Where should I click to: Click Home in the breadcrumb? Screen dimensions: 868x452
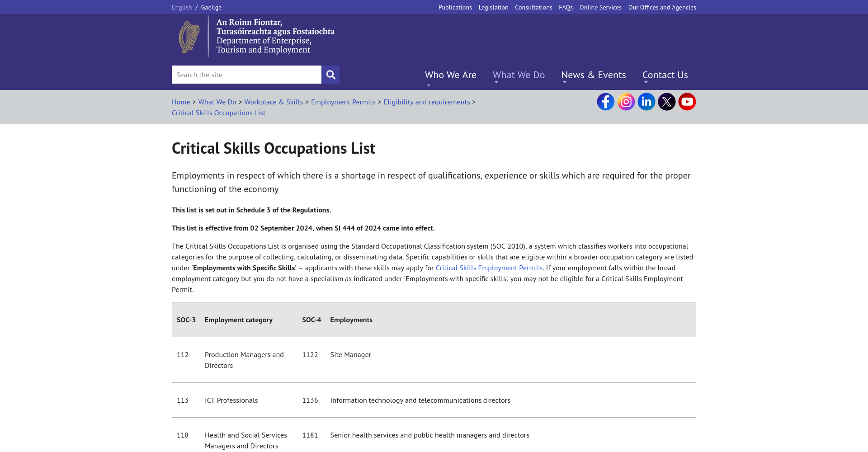coord(181,102)
